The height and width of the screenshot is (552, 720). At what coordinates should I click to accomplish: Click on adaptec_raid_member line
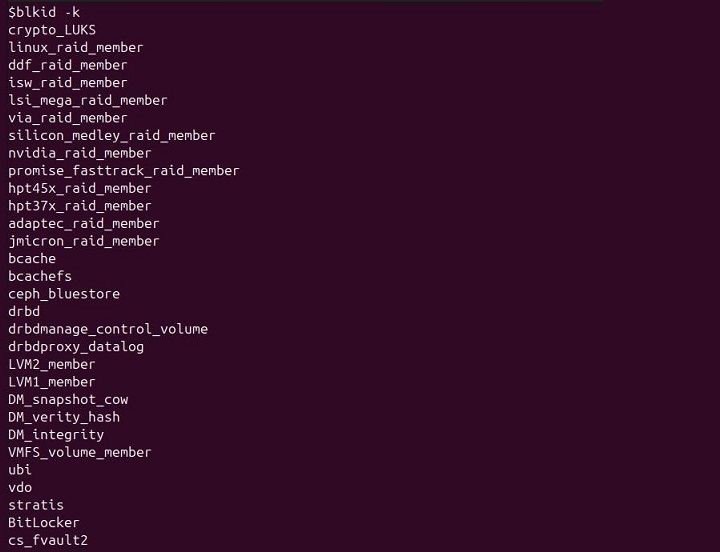coord(84,223)
